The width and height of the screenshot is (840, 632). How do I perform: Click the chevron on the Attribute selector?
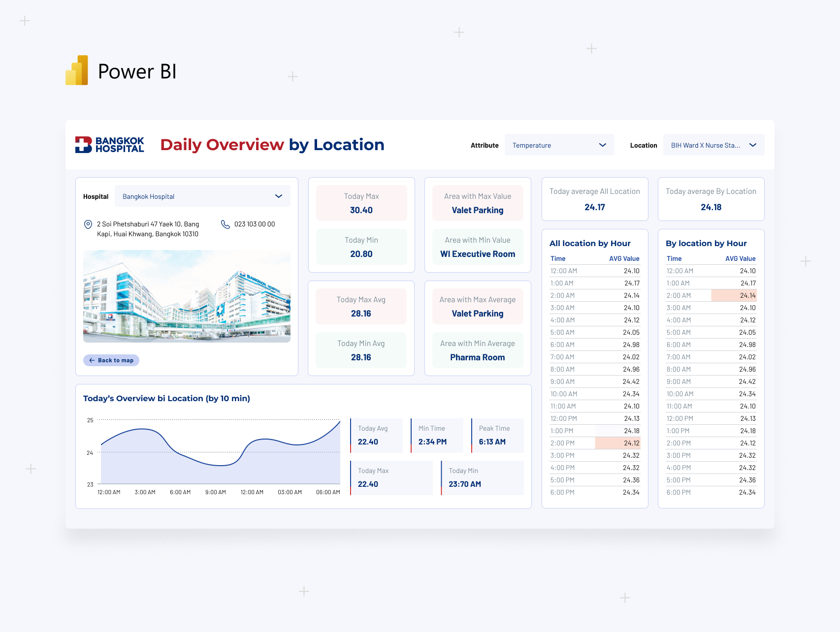click(602, 145)
